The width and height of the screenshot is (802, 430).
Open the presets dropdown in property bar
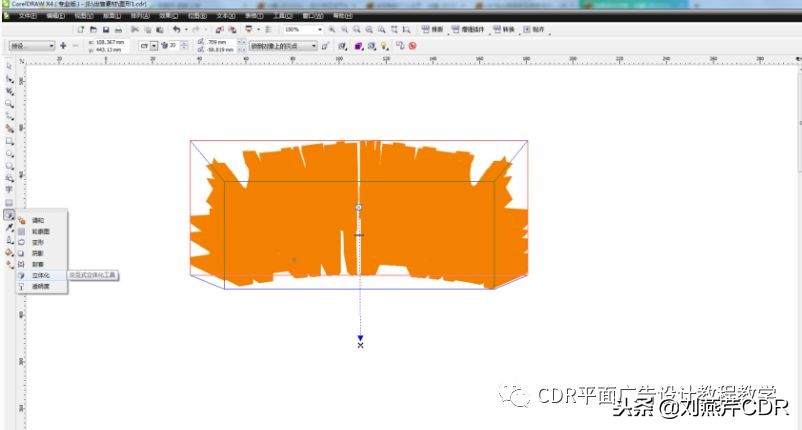tap(32, 46)
